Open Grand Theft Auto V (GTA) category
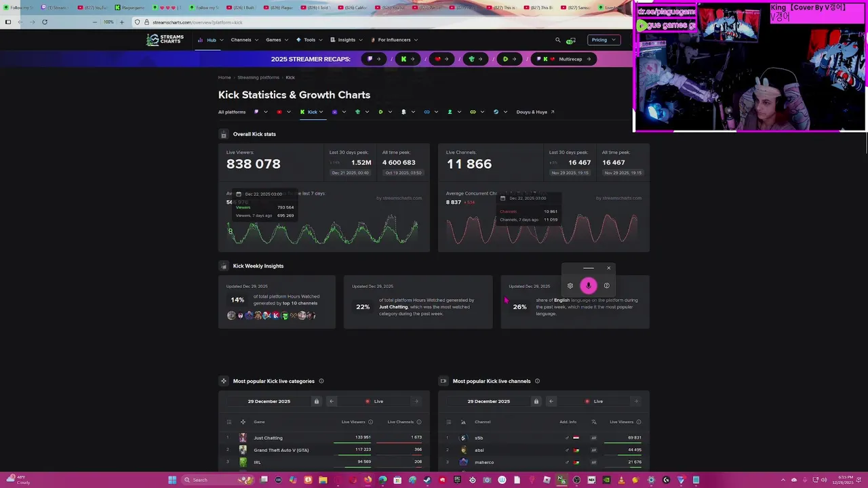This screenshot has width=868, height=488. (x=324, y=450)
